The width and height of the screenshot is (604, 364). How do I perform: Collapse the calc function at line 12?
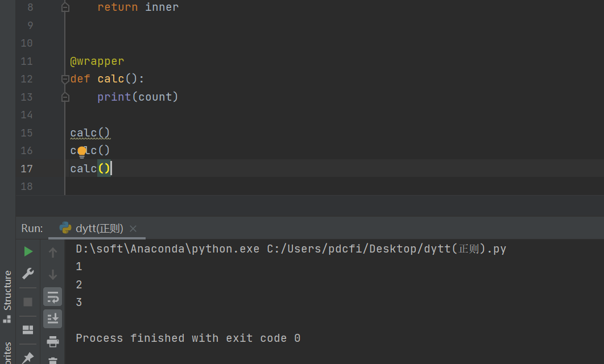click(x=65, y=79)
